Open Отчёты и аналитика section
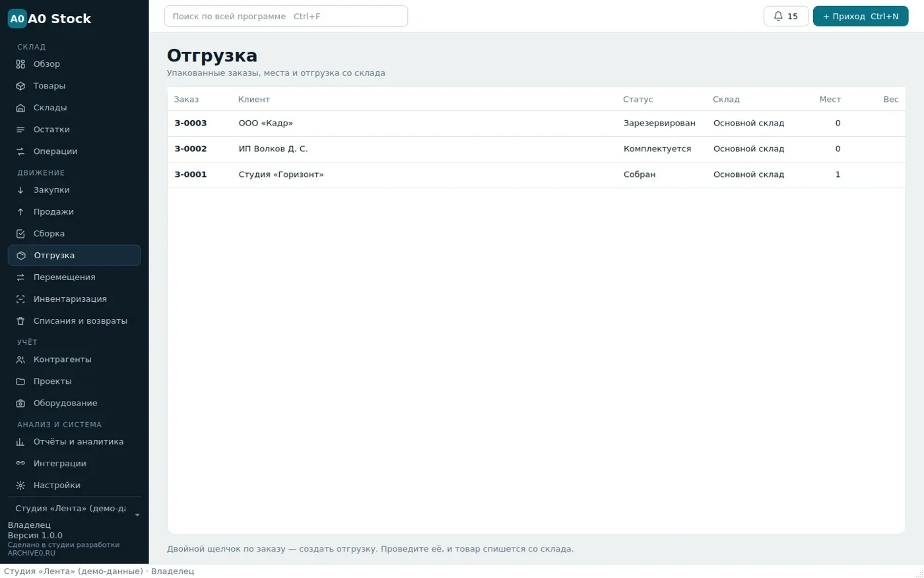Screen dimensions: 924x578 coord(74,442)
